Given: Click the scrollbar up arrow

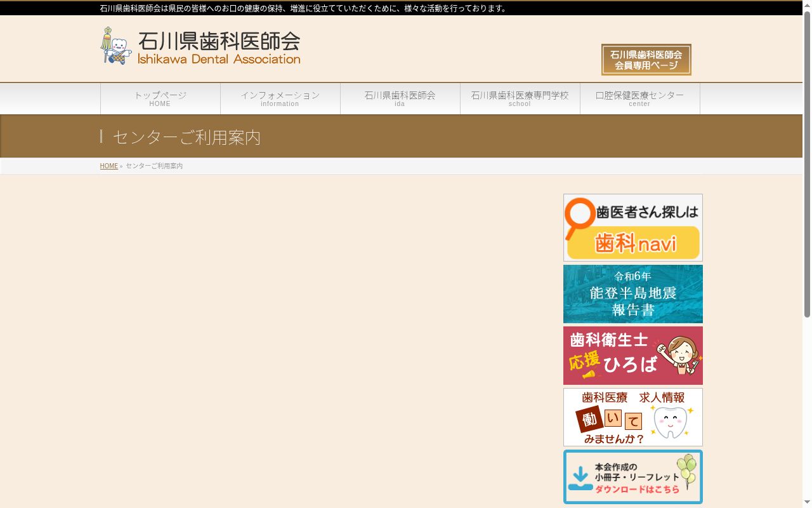Looking at the screenshot, I should coord(807,5).
